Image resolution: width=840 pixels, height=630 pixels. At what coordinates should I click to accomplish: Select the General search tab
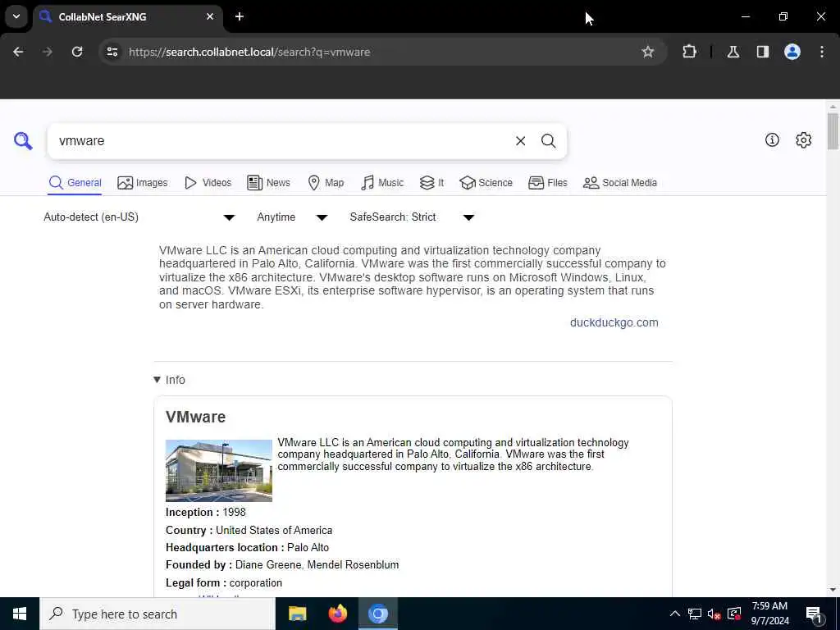pyautogui.click(x=75, y=183)
